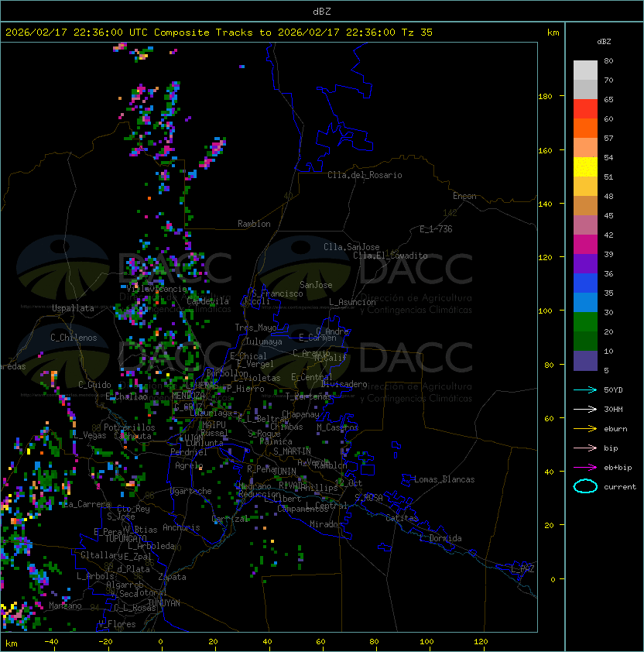Click the Capdevila map label

208,301
